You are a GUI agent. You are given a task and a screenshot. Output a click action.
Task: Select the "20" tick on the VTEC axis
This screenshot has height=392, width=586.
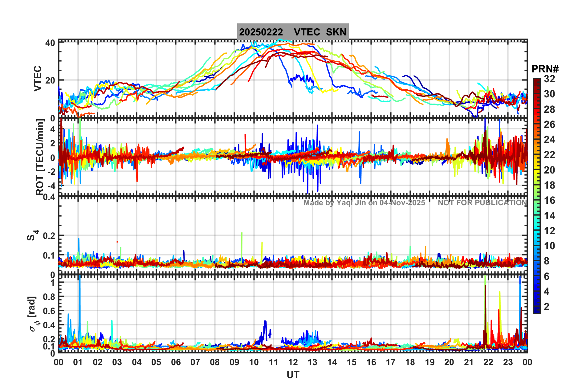(x=50, y=80)
